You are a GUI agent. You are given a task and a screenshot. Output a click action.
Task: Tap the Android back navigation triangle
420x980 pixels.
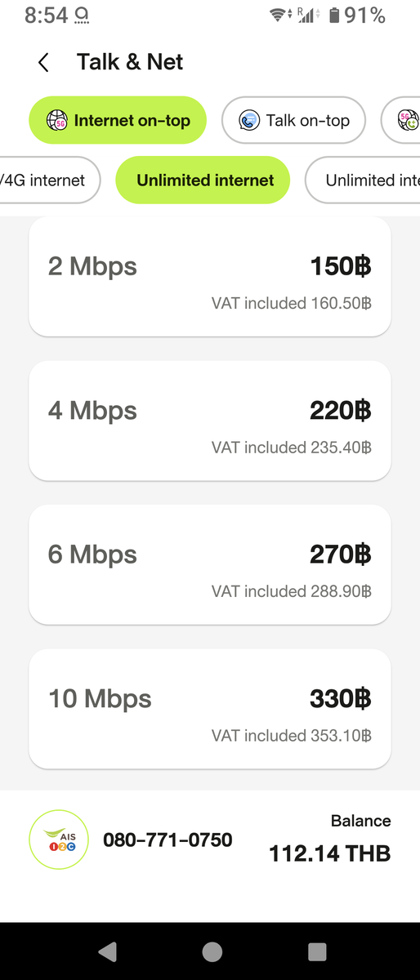pyautogui.click(x=107, y=951)
